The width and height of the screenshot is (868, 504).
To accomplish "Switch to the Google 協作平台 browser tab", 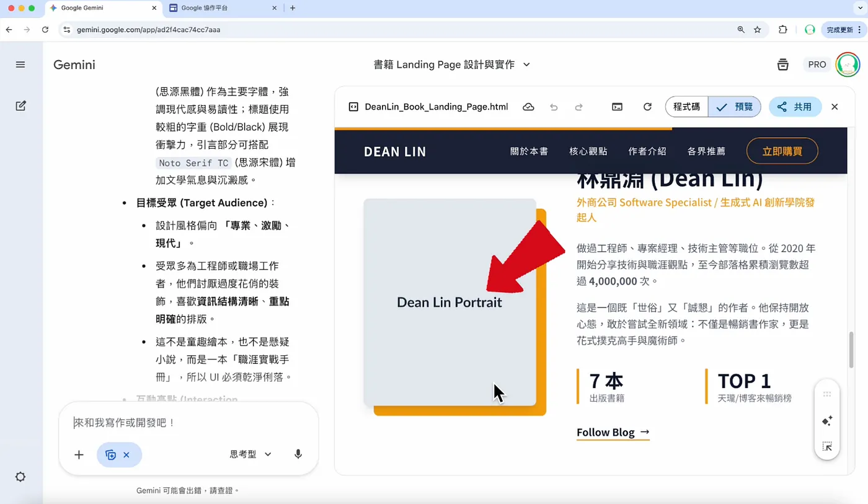I will tap(223, 8).
